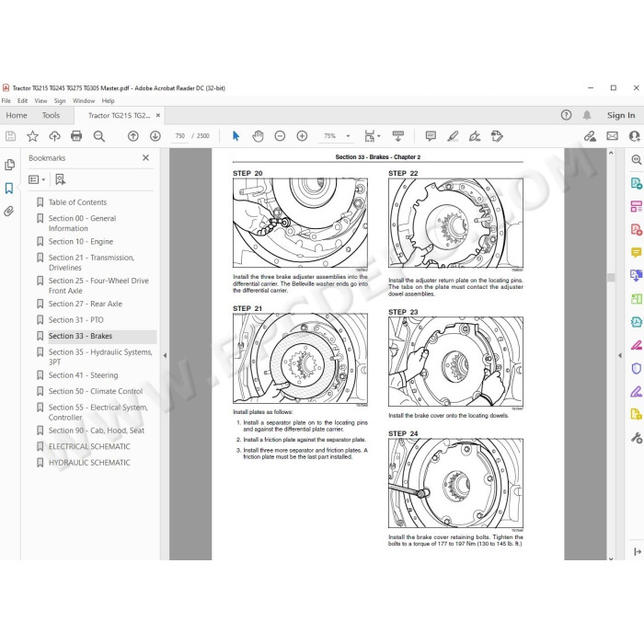Open the bookmarks options dropdown
The image size is (644, 644).
[37, 179]
